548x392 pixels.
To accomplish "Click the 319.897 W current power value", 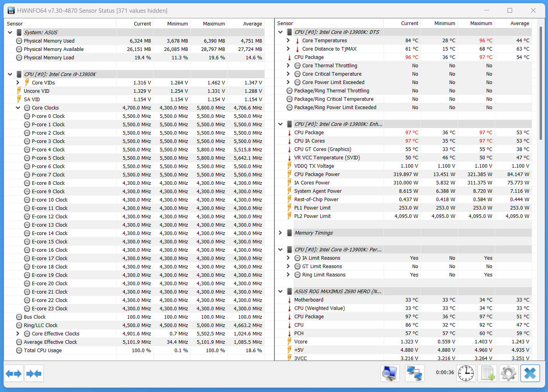I will click(406, 174).
